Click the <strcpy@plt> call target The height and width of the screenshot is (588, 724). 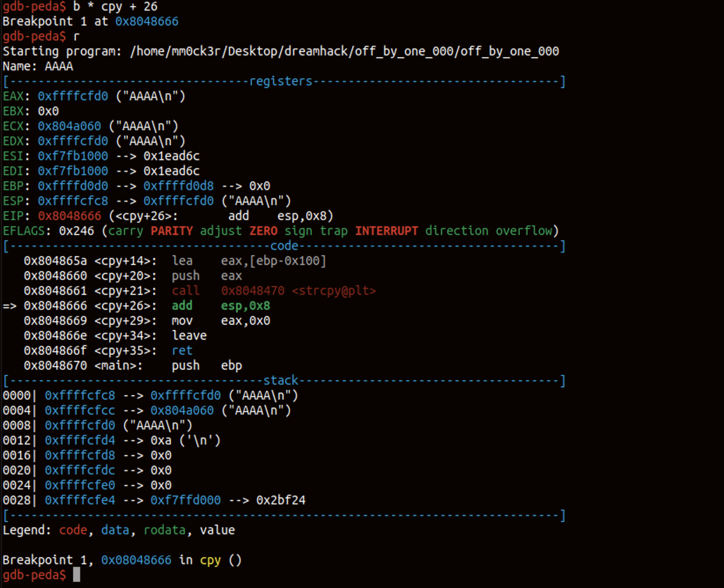(333, 291)
